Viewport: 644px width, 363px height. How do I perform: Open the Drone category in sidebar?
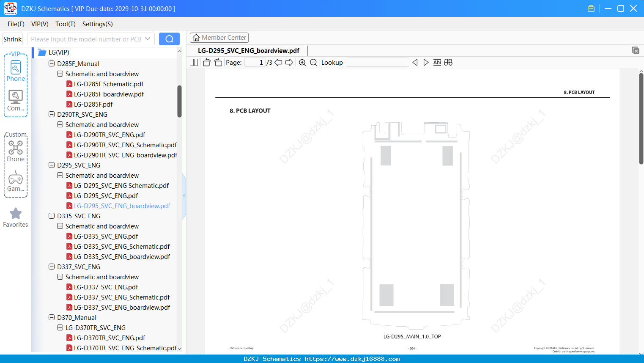click(x=16, y=151)
